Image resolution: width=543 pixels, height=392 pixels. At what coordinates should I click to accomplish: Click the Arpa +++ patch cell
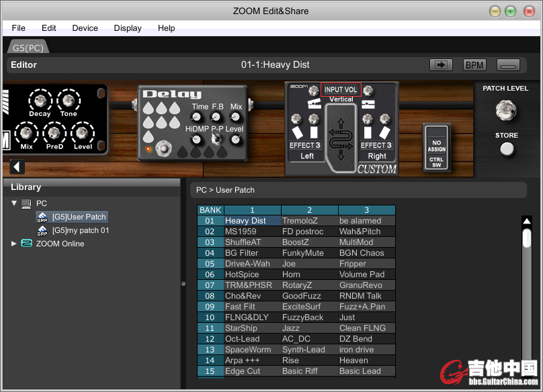[253, 360]
